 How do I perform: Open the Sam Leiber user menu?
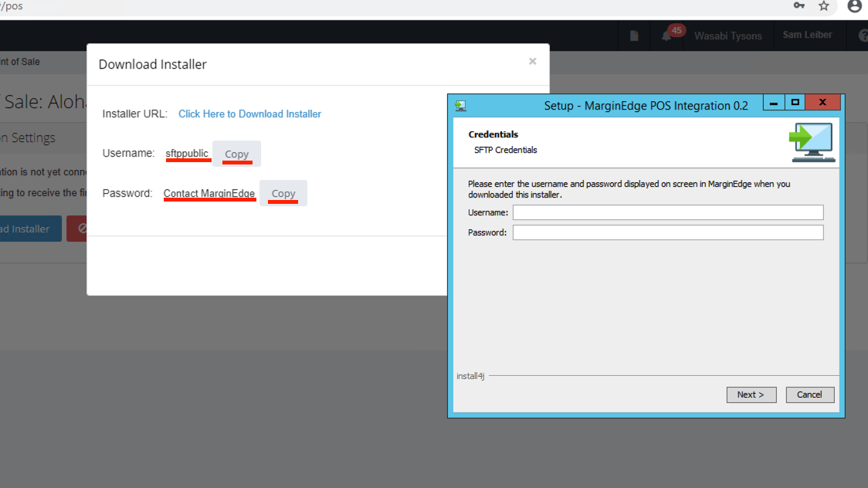pyautogui.click(x=807, y=35)
